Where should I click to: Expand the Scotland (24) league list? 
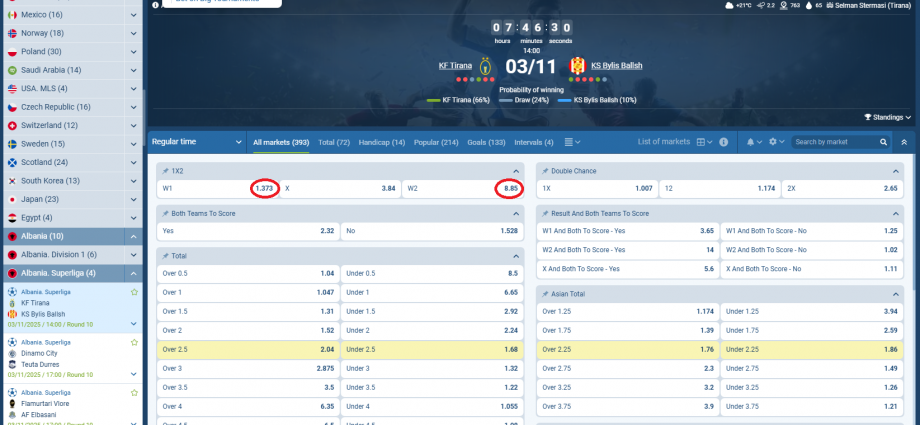(134, 162)
